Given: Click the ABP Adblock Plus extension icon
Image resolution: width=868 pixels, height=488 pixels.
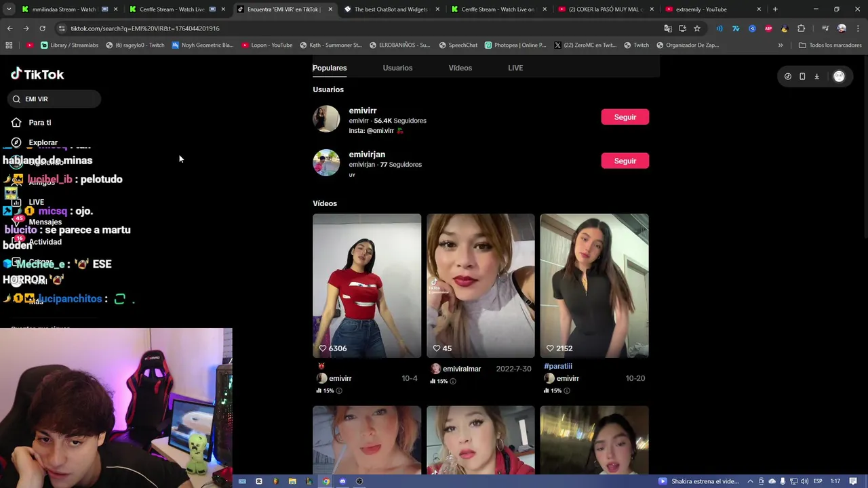Looking at the screenshot, I should point(768,28).
